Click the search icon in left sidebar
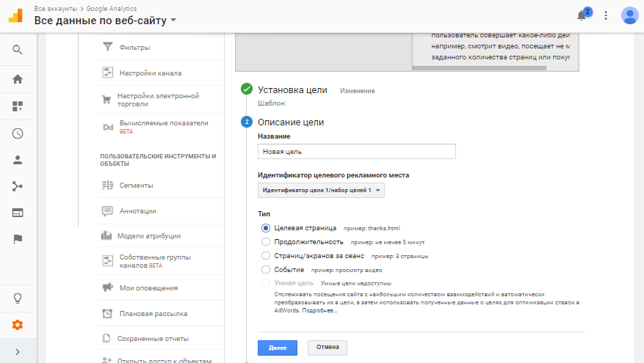 coord(18,50)
